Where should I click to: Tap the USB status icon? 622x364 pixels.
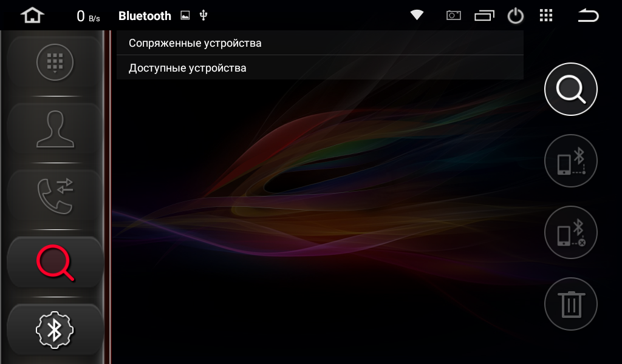coord(203,15)
